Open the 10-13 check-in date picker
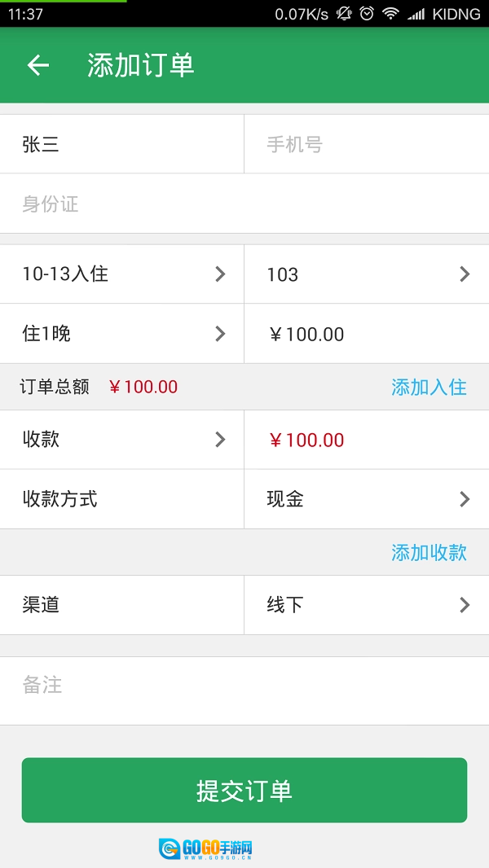Viewport: 489px width, 868px height. 122,274
